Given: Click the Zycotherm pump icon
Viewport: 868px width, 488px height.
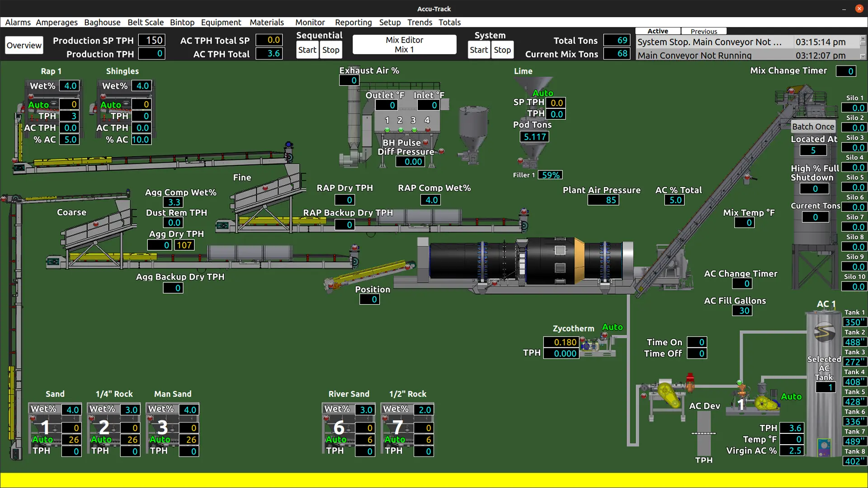Looking at the screenshot, I should (x=598, y=346).
